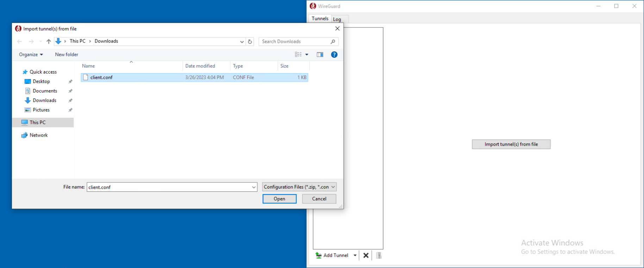This screenshot has height=268, width=644.
Task: Refresh the Downloads folder listing
Action: 250,42
